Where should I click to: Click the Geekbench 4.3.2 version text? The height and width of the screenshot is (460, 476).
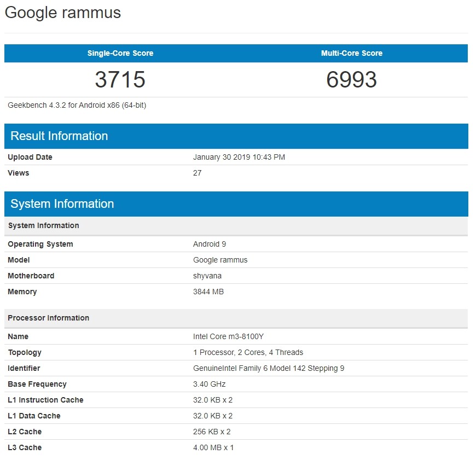coord(77,105)
